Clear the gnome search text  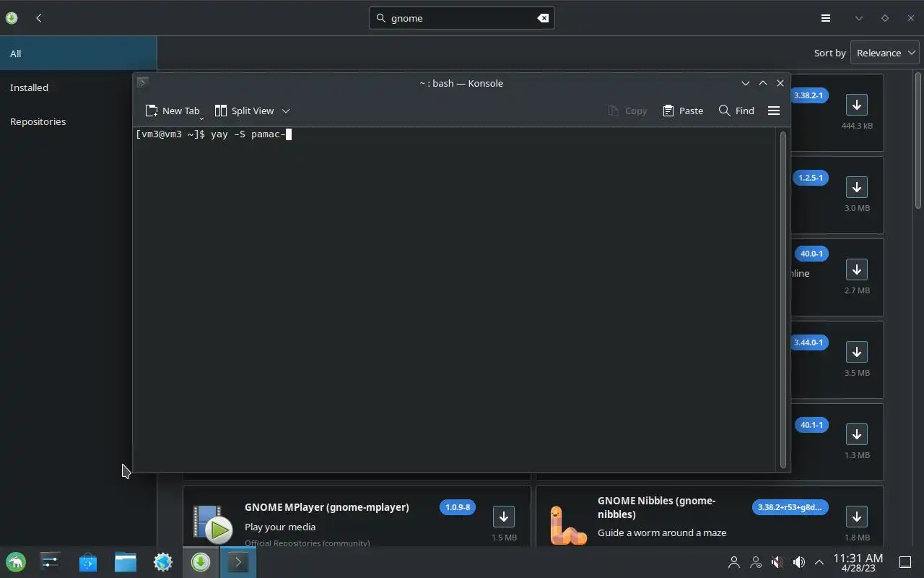[543, 18]
